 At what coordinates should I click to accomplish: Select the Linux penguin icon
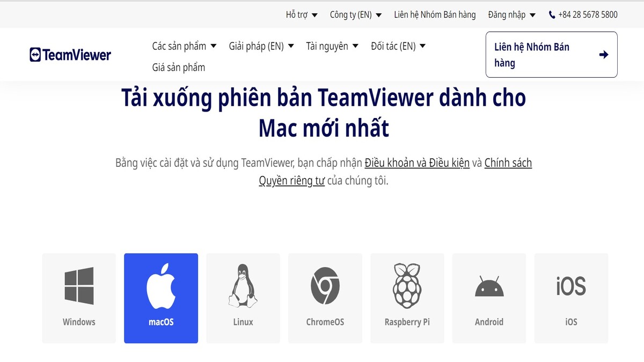[x=243, y=285]
